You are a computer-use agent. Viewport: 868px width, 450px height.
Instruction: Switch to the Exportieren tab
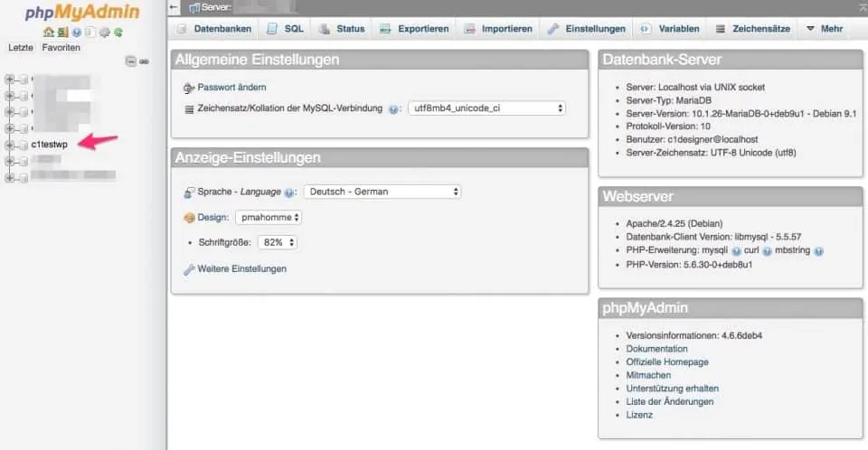click(x=414, y=29)
